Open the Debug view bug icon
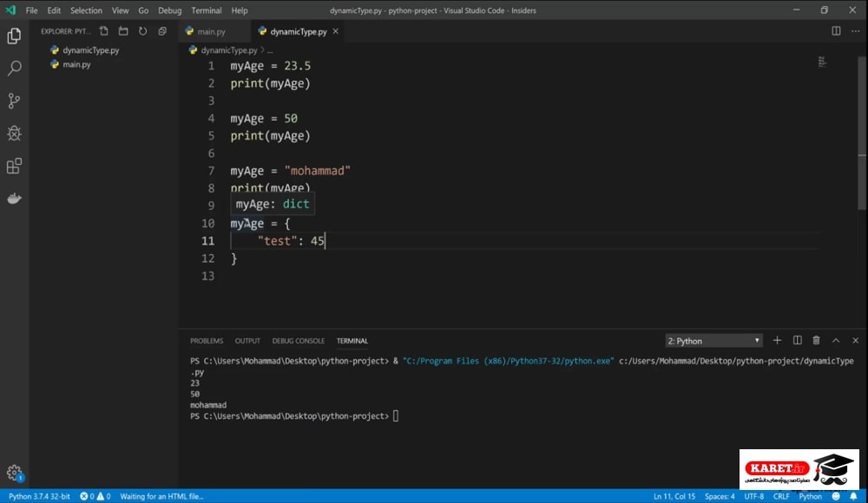The height and width of the screenshot is (503, 868). pyautogui.click(x=15, y=134)
